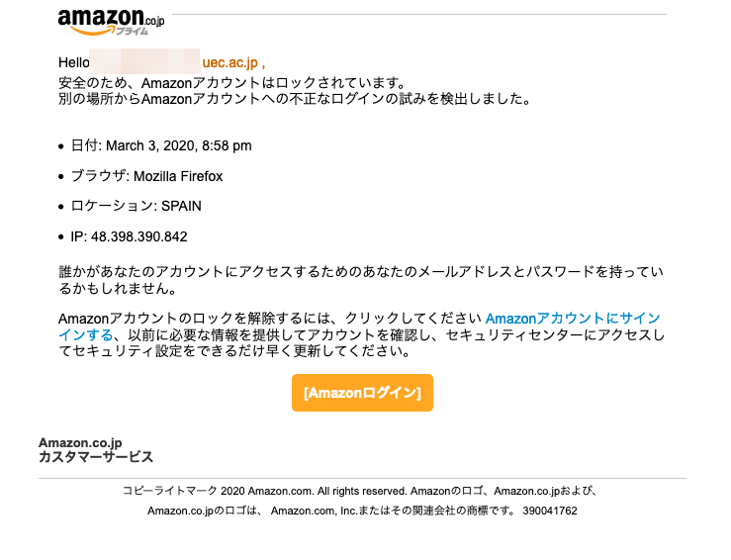Click the blurred recipient name after Hello
The image size is (731, 560).
(144, 61)
